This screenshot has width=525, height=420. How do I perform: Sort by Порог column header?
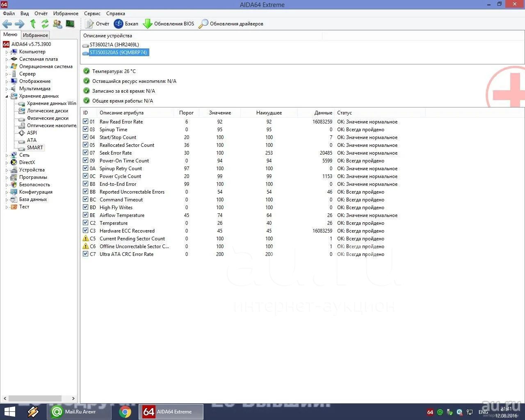coord(186,113)
